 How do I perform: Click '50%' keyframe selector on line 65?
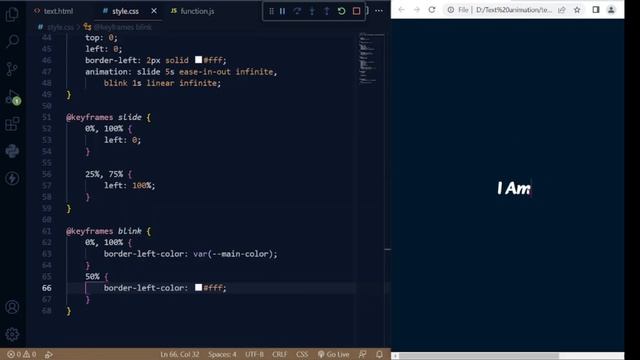point(92,276)
